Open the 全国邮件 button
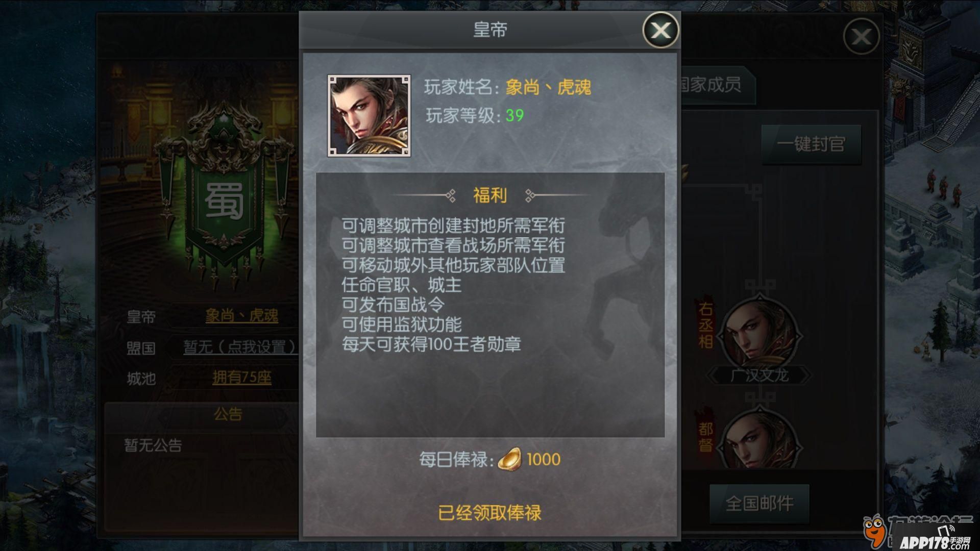 (759, 504)
